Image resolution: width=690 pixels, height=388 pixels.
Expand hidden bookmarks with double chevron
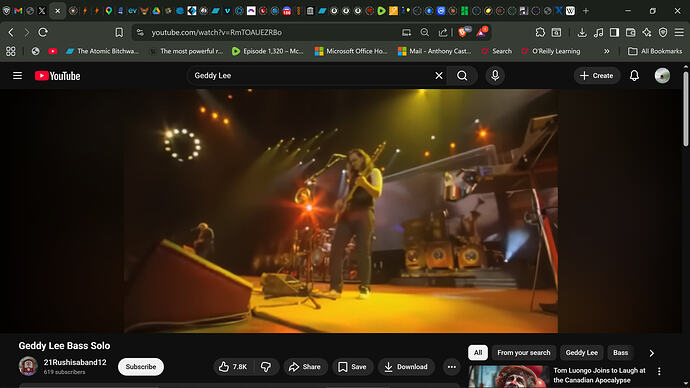click(607, 51)
